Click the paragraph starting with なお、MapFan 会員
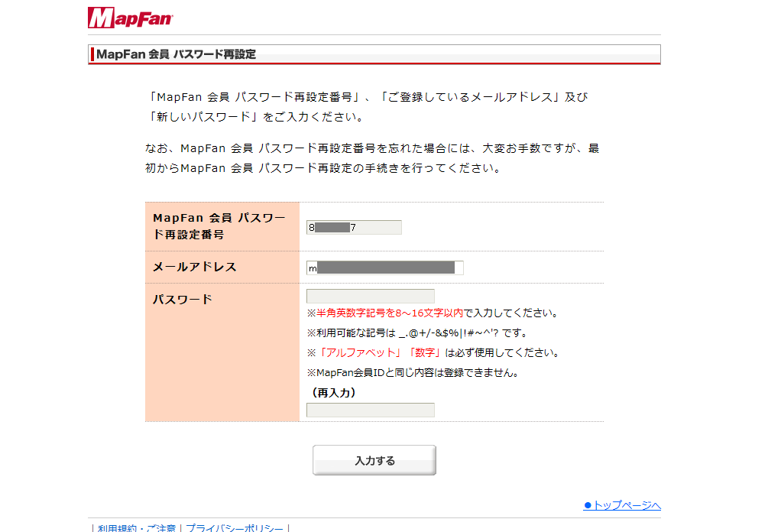This screenshot has width=781, height=532. pyautogui.click(x=372, y=158)
